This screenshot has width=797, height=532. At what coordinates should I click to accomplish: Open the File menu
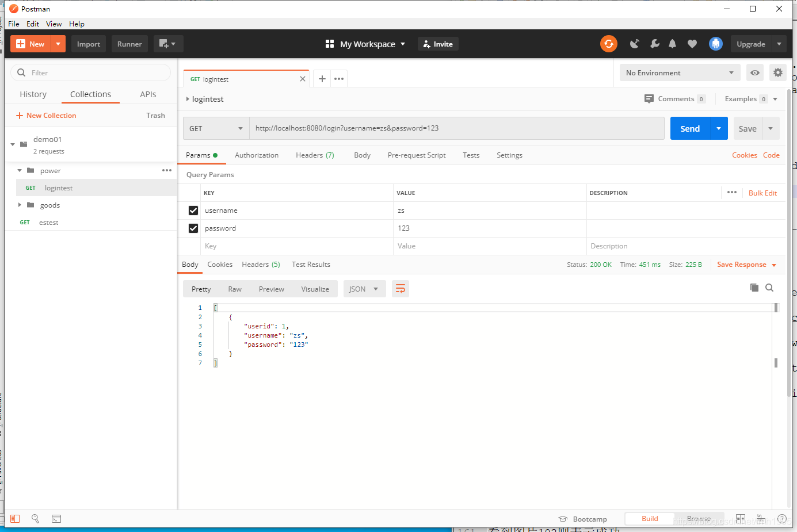point(14,24)
